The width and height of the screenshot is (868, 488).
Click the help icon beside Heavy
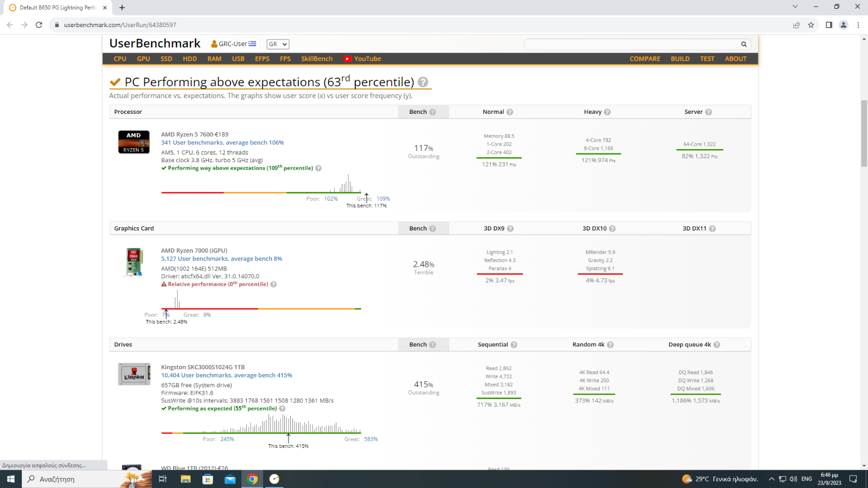click(607, 112)
